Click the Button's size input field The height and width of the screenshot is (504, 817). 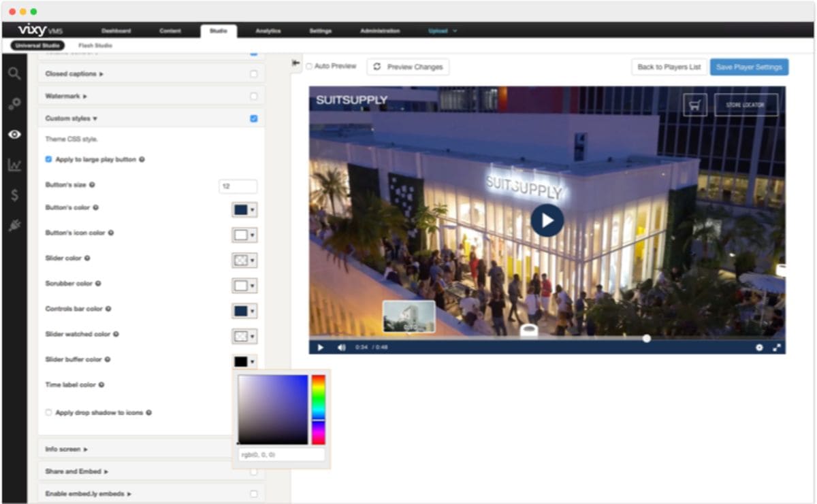pos(238,186)
